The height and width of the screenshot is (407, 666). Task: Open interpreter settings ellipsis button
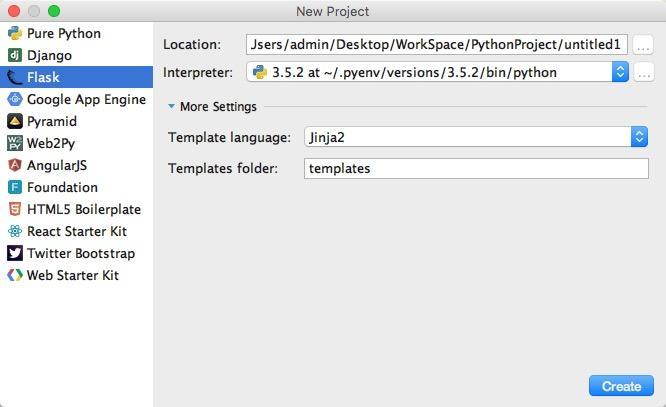644,73
